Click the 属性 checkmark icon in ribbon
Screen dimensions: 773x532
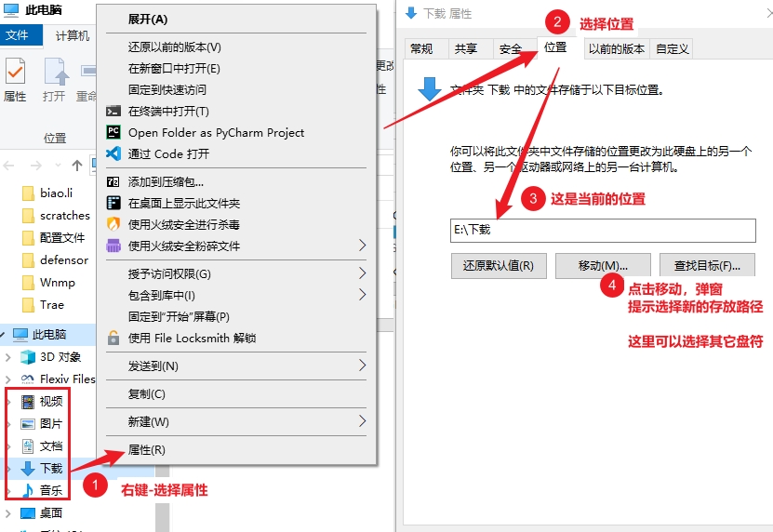coord(15,72)
